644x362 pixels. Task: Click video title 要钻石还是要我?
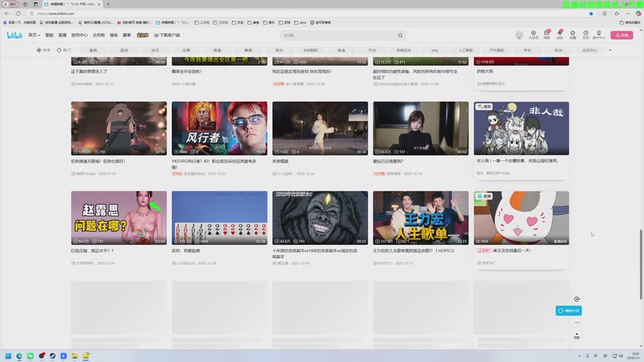click(388, 162)
